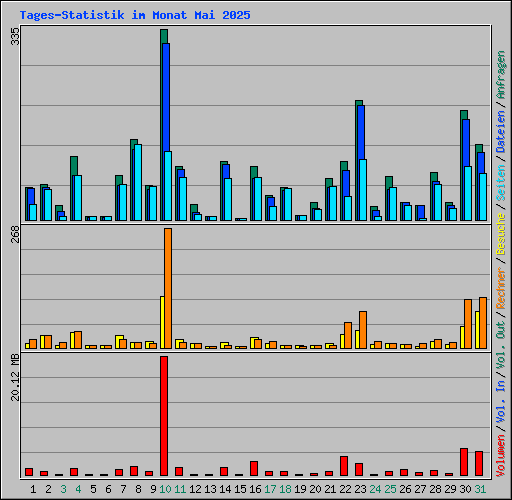Click the red Volumen bar for day 31
This screenshot has height=500, width=512.
coord(479,463)
